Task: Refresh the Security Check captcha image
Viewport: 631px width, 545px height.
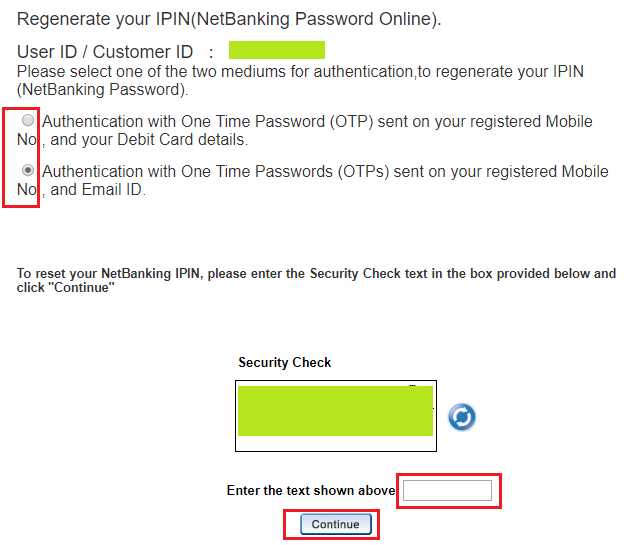Action: point(462,417)
